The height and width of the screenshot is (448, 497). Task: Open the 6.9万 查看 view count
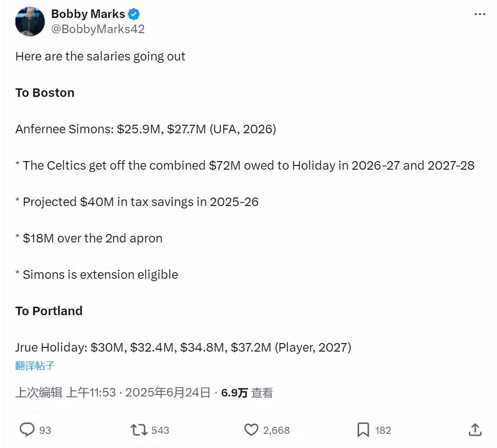[x=247, y=393]
